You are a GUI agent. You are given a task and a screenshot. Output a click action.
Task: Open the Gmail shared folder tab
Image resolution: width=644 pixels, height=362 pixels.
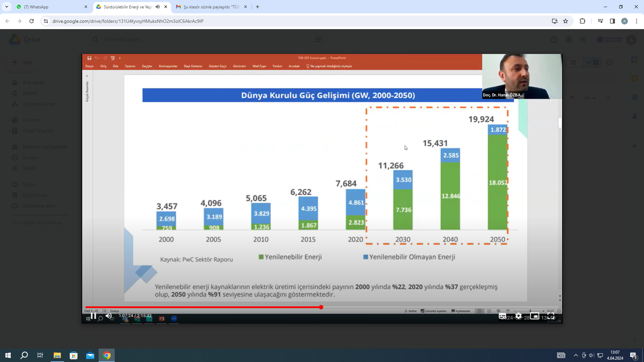[x=211, y=7]
